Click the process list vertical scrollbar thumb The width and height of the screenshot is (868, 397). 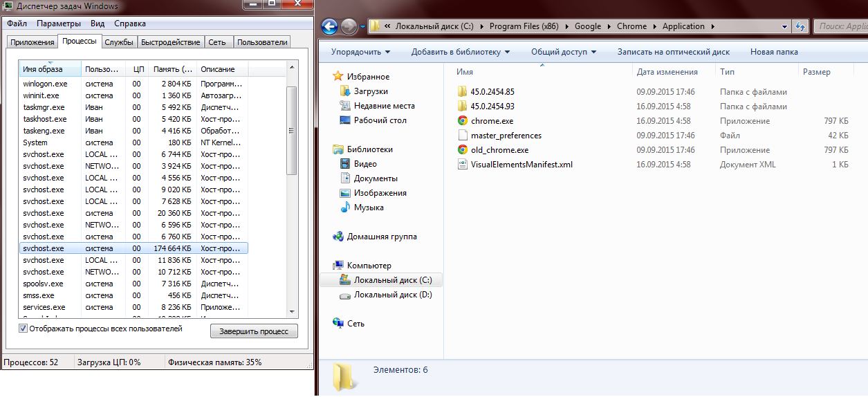(x=291, y=131)
